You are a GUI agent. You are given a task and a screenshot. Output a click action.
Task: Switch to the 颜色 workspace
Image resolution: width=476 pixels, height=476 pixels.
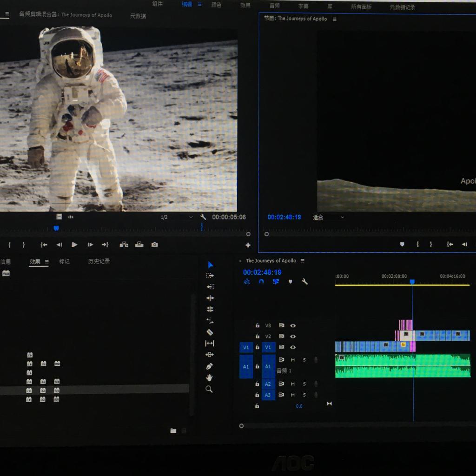[x=216, y=5]
